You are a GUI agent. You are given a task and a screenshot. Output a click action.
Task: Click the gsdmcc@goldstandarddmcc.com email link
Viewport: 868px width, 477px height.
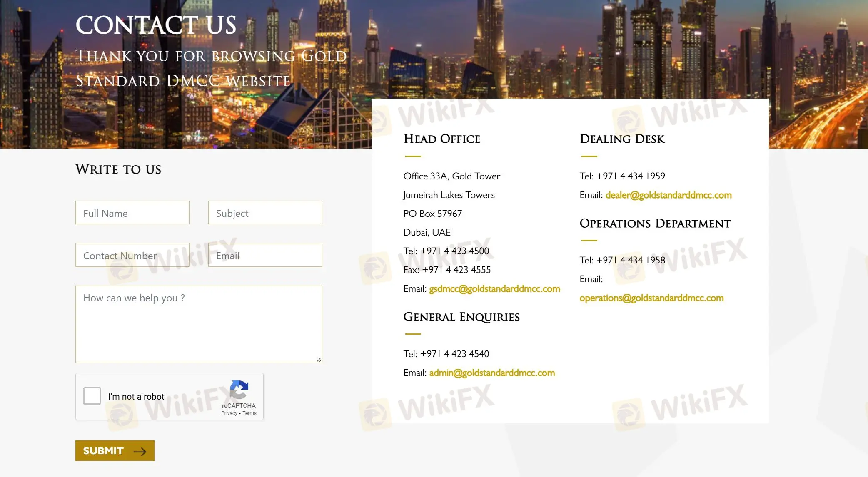(x=494, y=288)
